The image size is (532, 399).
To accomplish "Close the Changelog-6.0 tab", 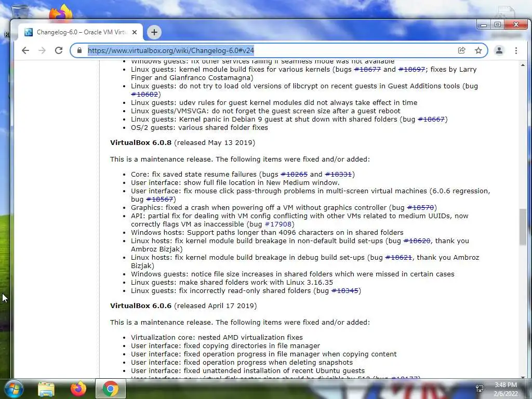I will coord(135,32).
